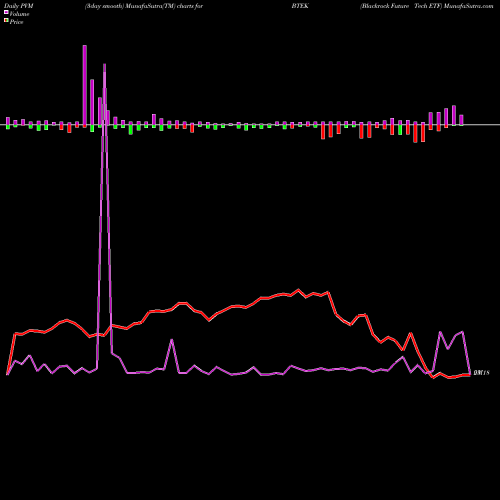500x500 pixels.
Task: Click the tallest magenta volume bar
Action: [85, 86]
